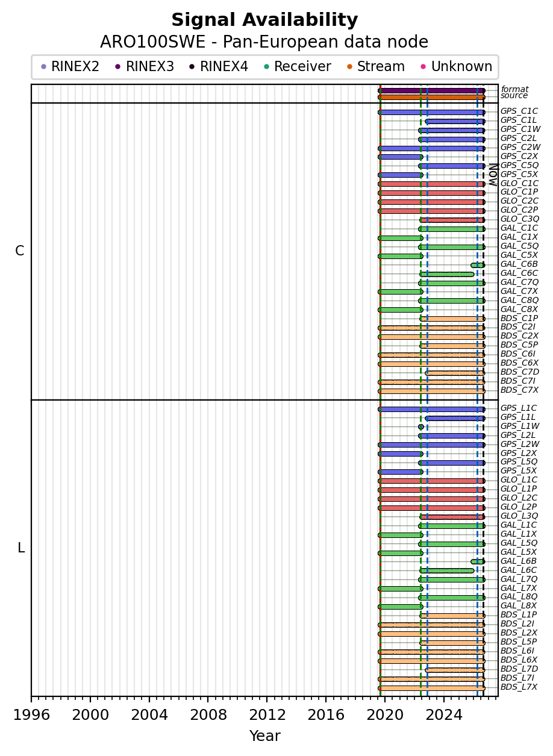Select the Receiver legend entry

coord(297,67)
